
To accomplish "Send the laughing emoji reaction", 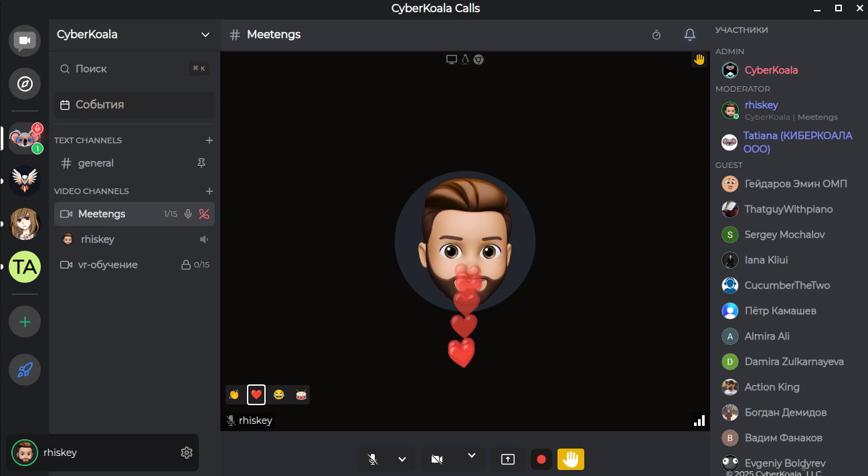I will tap(278, 394).
